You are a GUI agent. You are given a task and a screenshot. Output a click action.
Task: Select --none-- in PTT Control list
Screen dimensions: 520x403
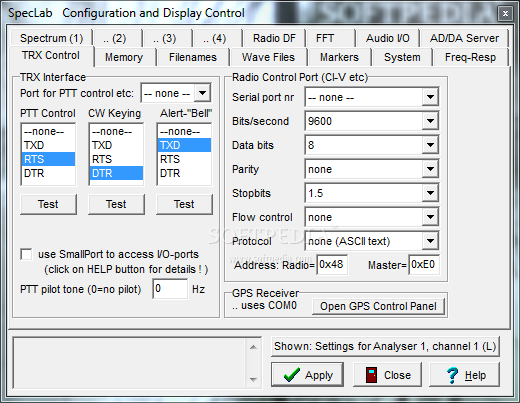point(49,131)
